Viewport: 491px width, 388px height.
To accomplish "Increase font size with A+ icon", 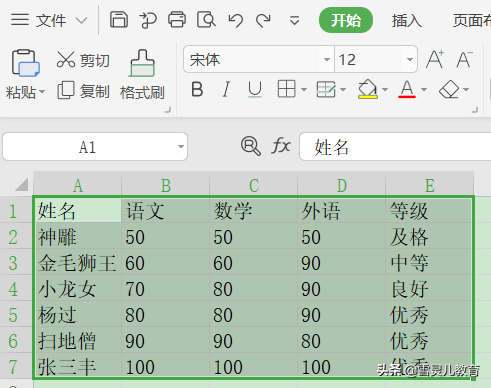I will click(435, 59).
